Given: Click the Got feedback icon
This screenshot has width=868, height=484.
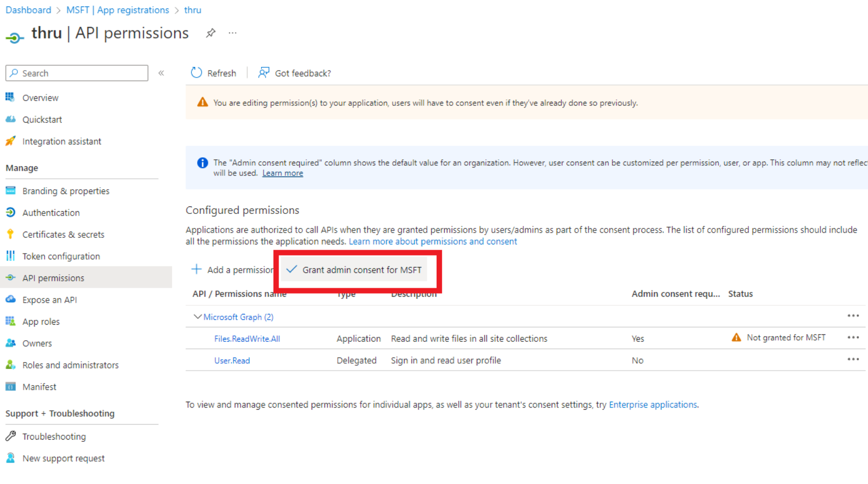Looking at the screenshot, I should (x=263, y=73).
